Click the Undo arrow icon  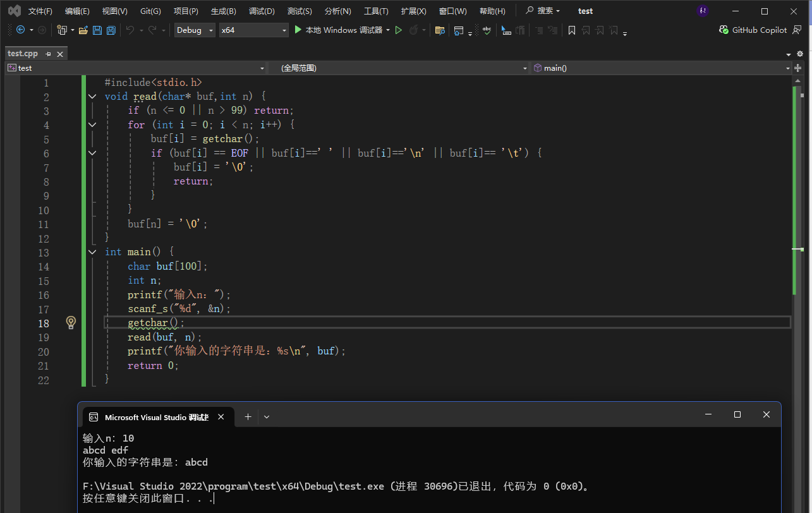(130, 30)
